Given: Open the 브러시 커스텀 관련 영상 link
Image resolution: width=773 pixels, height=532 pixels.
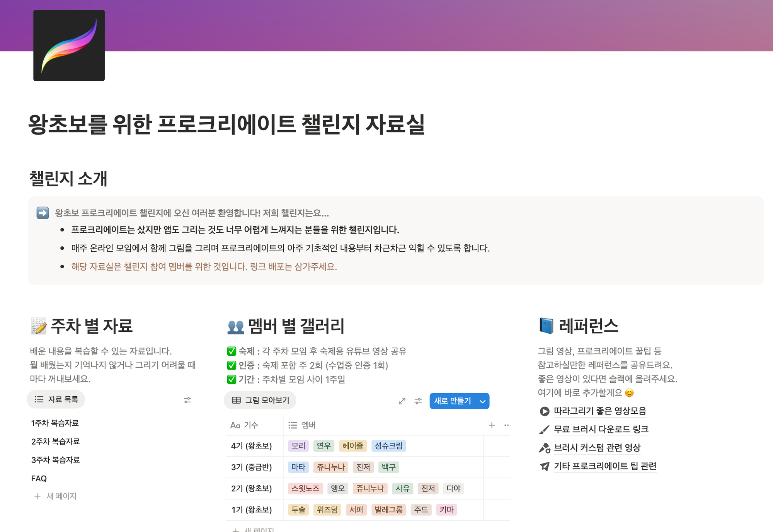Looking at the screenshot, I should point(597,448).
